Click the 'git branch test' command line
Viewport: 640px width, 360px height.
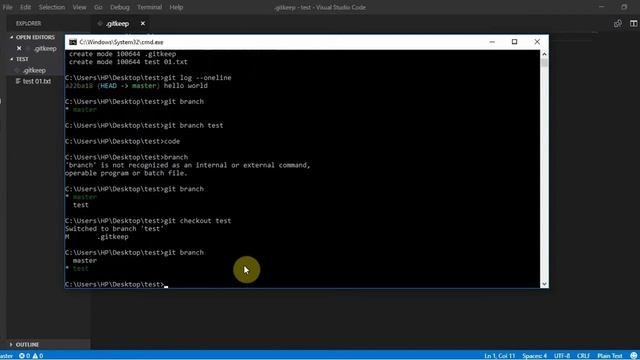pos(144,125)
